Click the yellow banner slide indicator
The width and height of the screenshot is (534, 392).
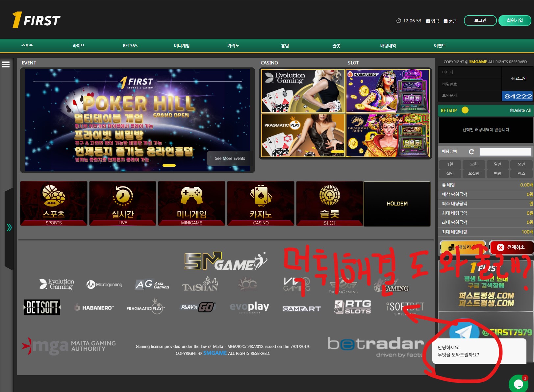[x=169, y=165]
